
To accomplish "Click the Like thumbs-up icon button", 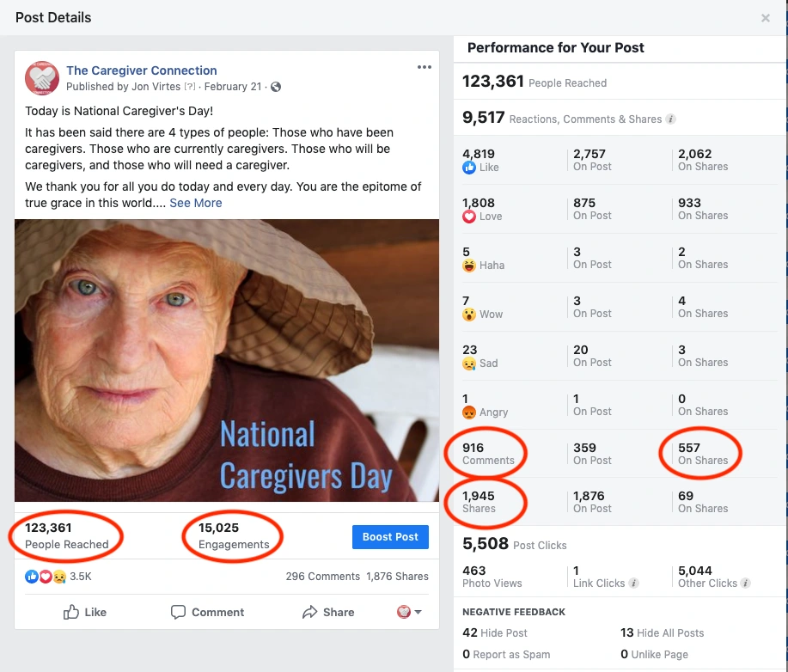I will coord(85,612).
